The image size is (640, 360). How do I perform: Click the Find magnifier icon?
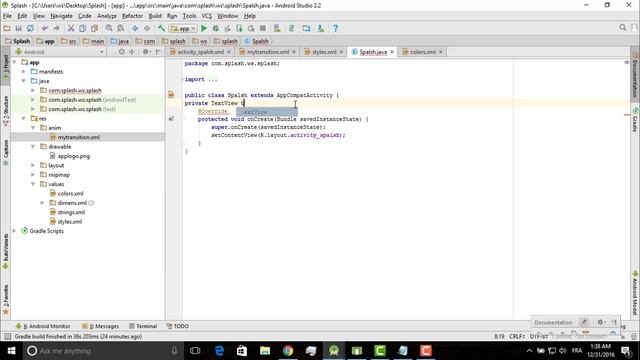point(109,28)
